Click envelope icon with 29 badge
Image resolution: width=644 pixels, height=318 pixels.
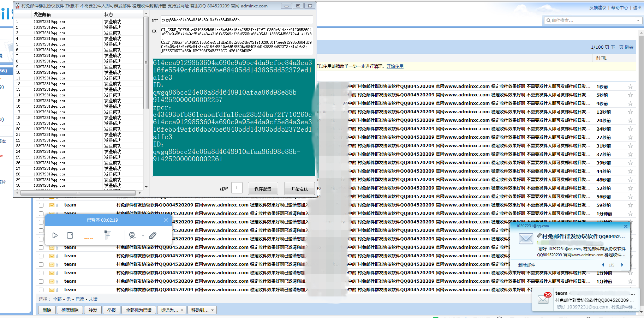point(543,299)
